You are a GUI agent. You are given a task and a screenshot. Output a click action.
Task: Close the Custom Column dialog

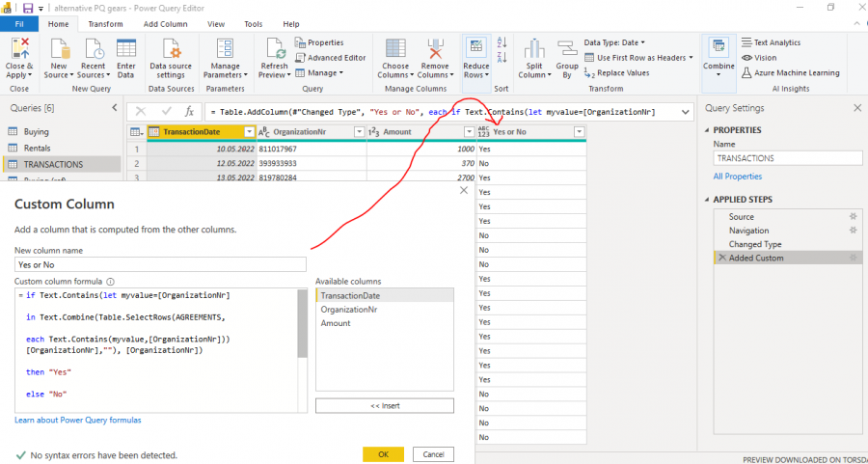coord(464,190)
